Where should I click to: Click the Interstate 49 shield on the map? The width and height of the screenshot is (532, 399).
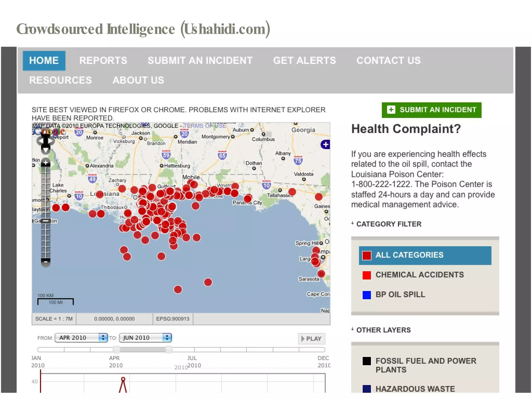(92, 179)
